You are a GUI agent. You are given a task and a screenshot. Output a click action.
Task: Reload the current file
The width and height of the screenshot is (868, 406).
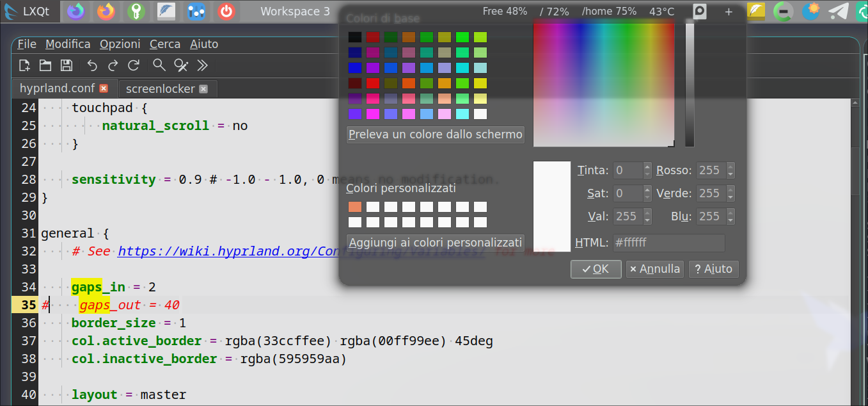click(x=134, y=65)
